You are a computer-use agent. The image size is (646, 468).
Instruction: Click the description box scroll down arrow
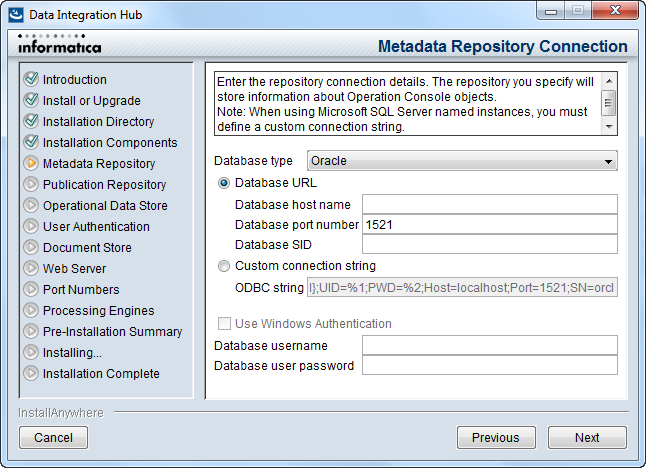point(609,127)
